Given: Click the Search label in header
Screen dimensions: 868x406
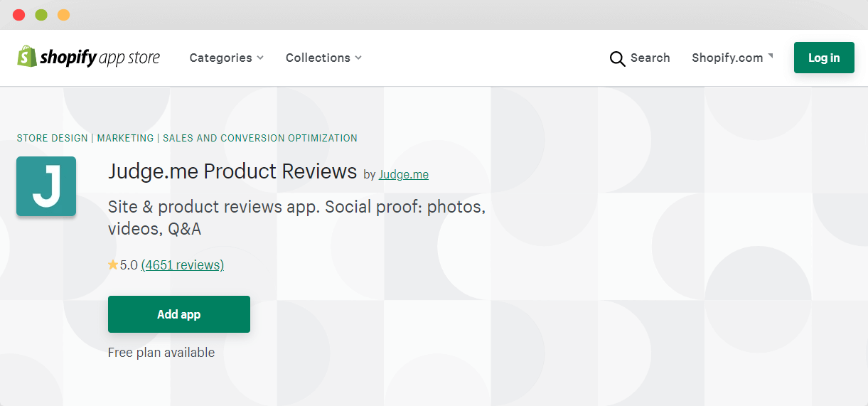Looking at the screenshot, I should [x=650, y=58].
